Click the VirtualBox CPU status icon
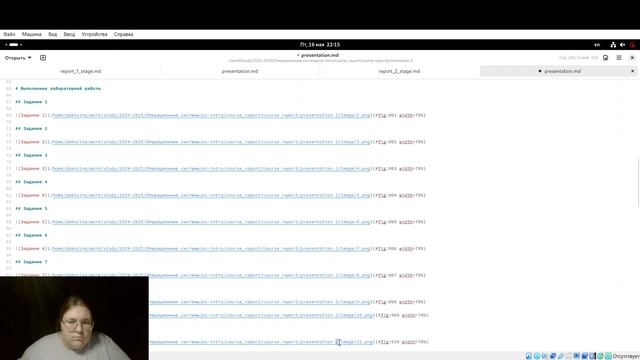 [x=593, y=356]
